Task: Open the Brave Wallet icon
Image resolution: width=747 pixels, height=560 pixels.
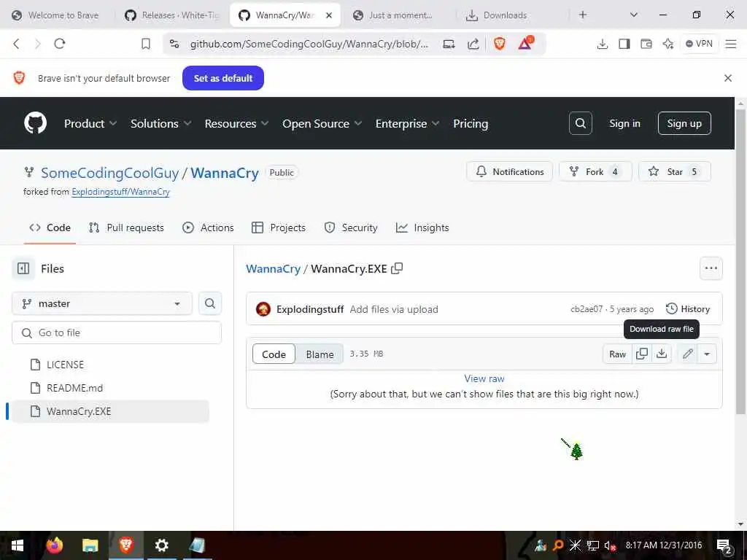Action: tap(646, 44)
